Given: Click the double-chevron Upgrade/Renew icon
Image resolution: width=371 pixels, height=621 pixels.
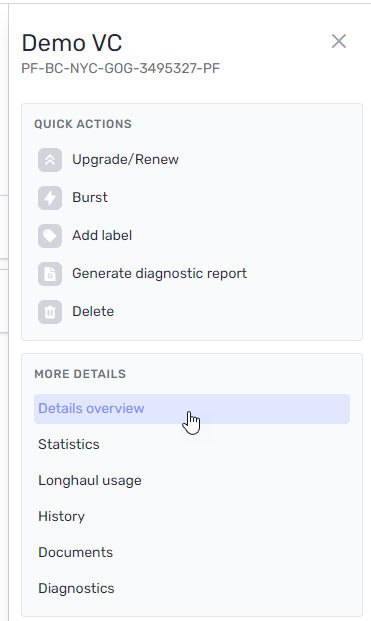Looking at the screenshot, I should click(50, 160).
